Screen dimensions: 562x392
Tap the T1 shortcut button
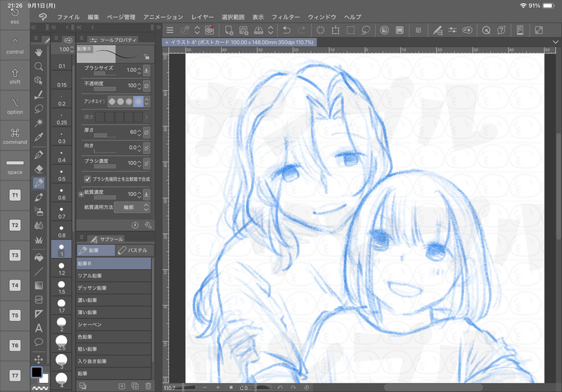(15, 195)
